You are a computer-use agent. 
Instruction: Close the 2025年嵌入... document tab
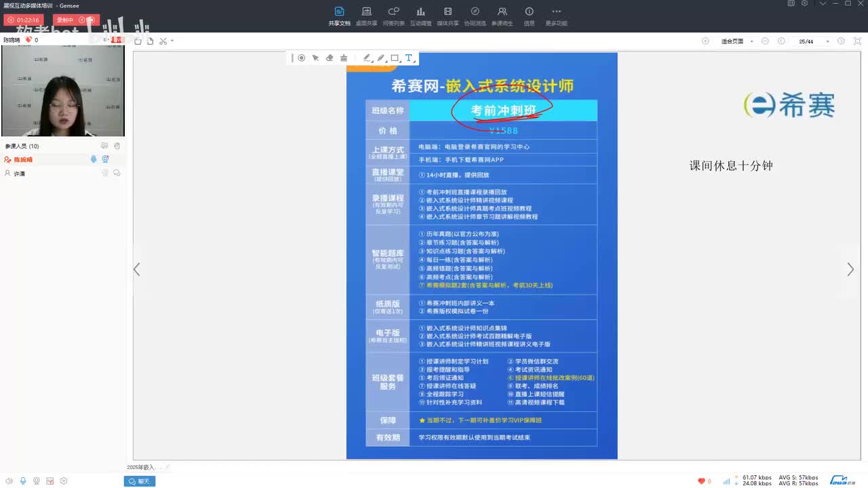coord(167,467)
